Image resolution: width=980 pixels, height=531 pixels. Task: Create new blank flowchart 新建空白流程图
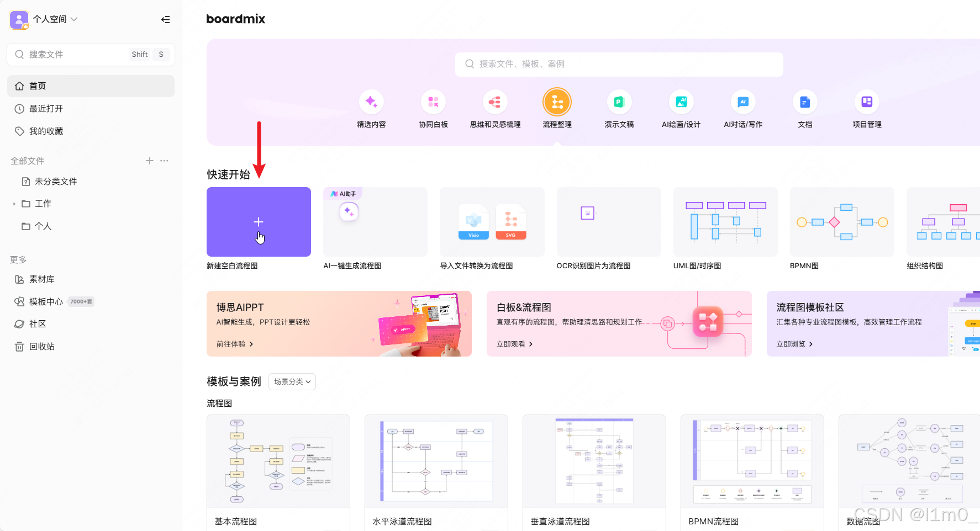259,222
